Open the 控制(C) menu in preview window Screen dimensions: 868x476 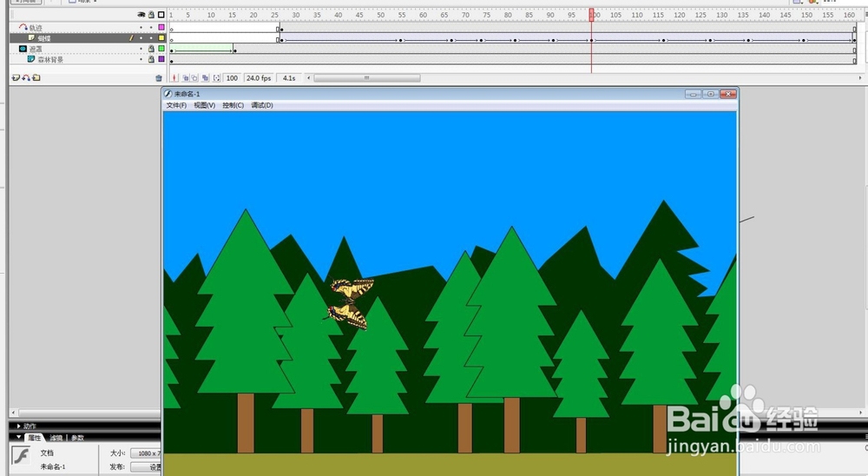pyautogui.click(x=233, y=105)
